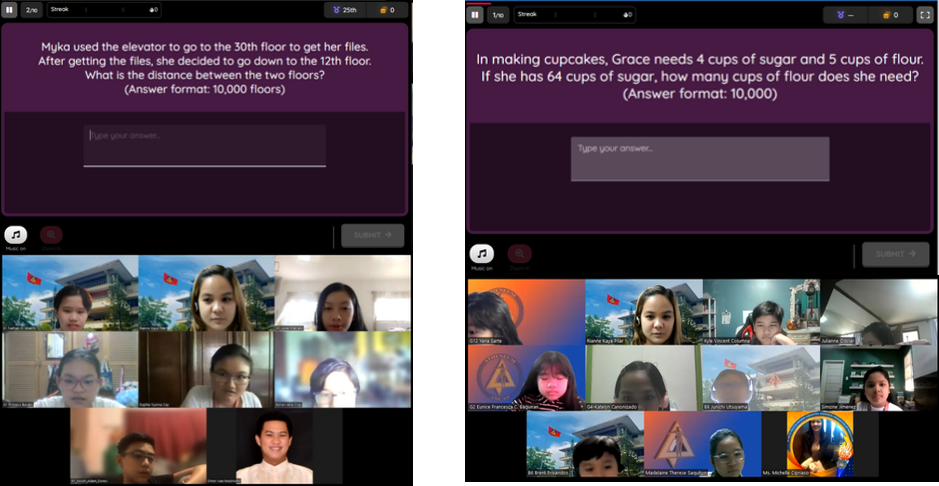
Task: Click answer field for the elevator question
Action: click(x=204, y=145)
